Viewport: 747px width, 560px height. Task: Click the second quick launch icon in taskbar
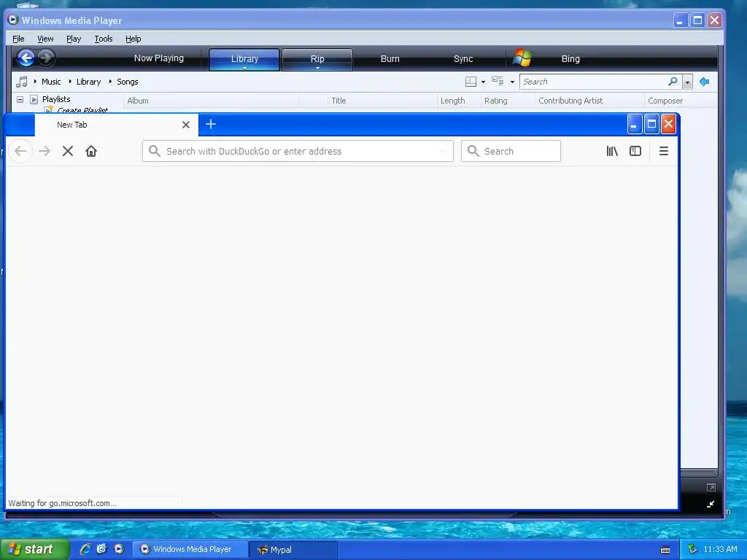click(101, 549)
